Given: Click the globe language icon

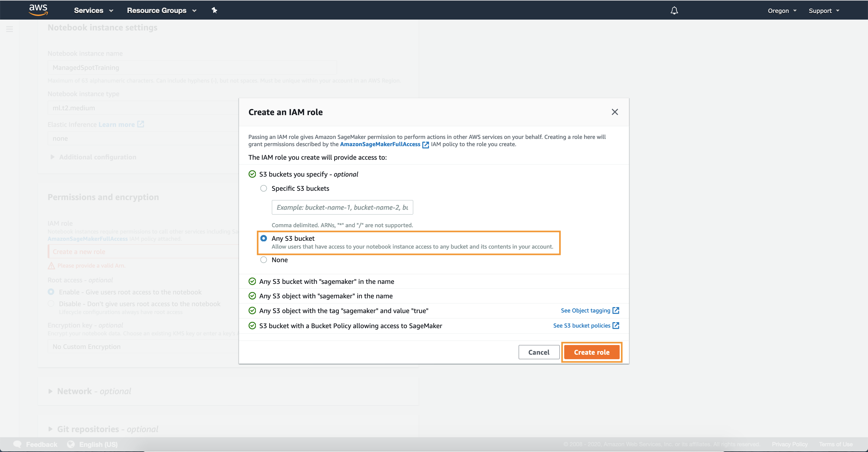Looking at the screenshot, I should (71, 444).
